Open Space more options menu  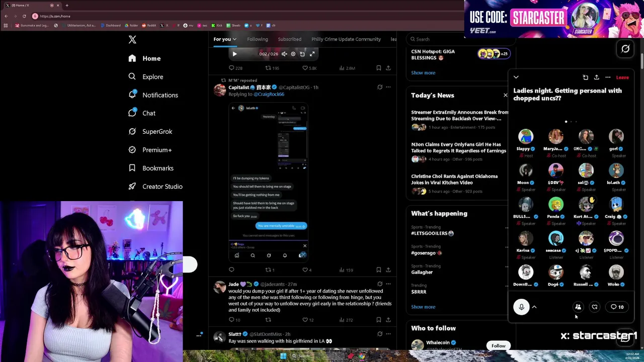tap(608, 77)
